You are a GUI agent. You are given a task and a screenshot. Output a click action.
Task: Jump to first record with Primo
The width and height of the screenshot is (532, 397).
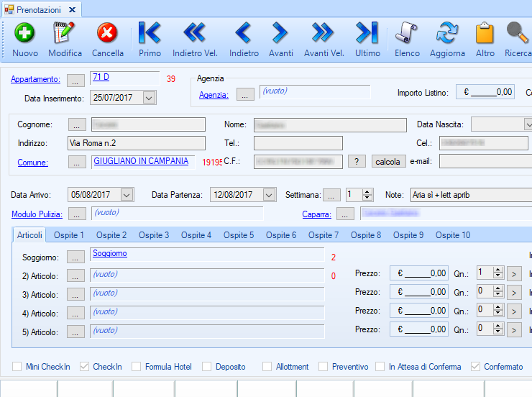tap(150, 33)
